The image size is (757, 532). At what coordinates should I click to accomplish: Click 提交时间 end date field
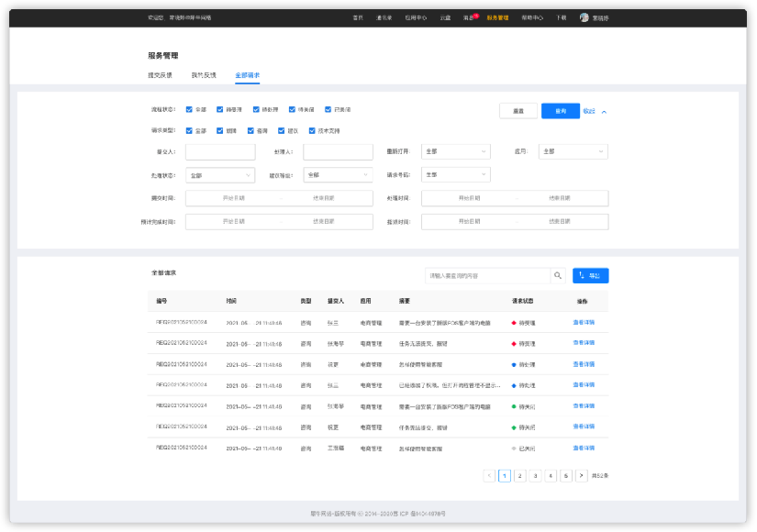324,198
